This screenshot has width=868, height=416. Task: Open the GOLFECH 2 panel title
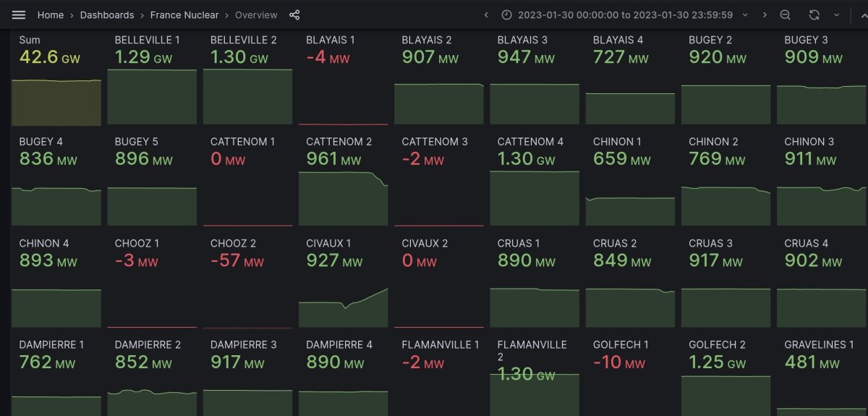tap(717, 345)
